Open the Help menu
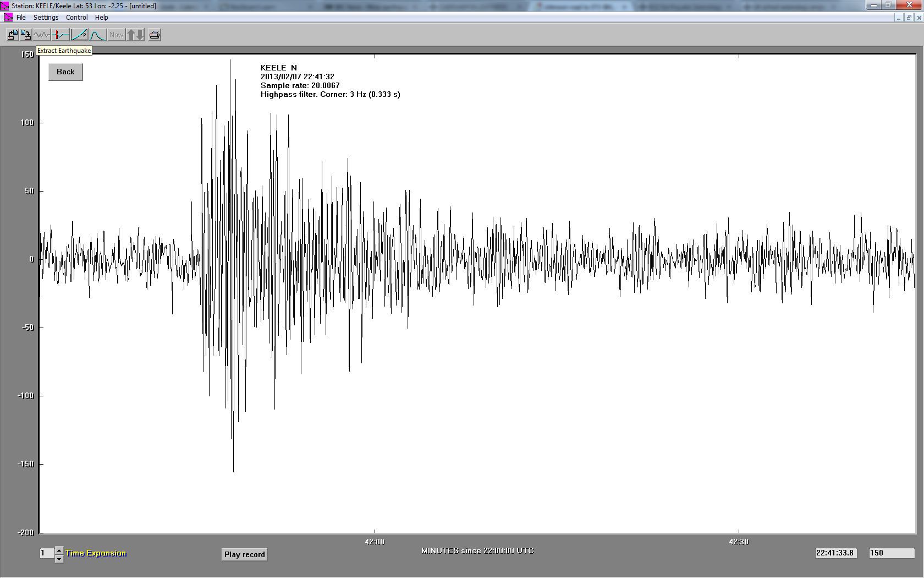The image size is (924, 578). click(101, 18)
